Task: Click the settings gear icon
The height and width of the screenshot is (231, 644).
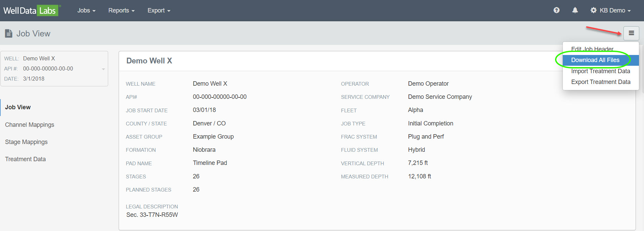Action: [593, 10]
